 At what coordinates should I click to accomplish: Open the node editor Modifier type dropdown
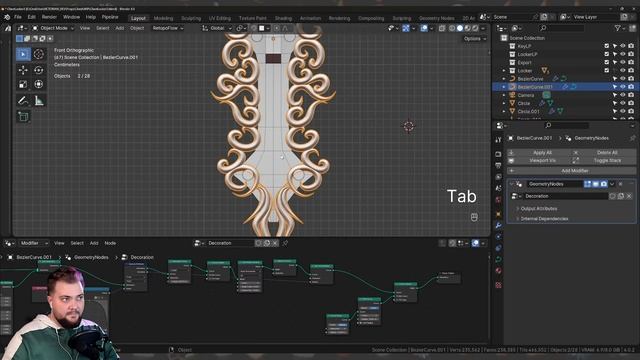[33, 243]
